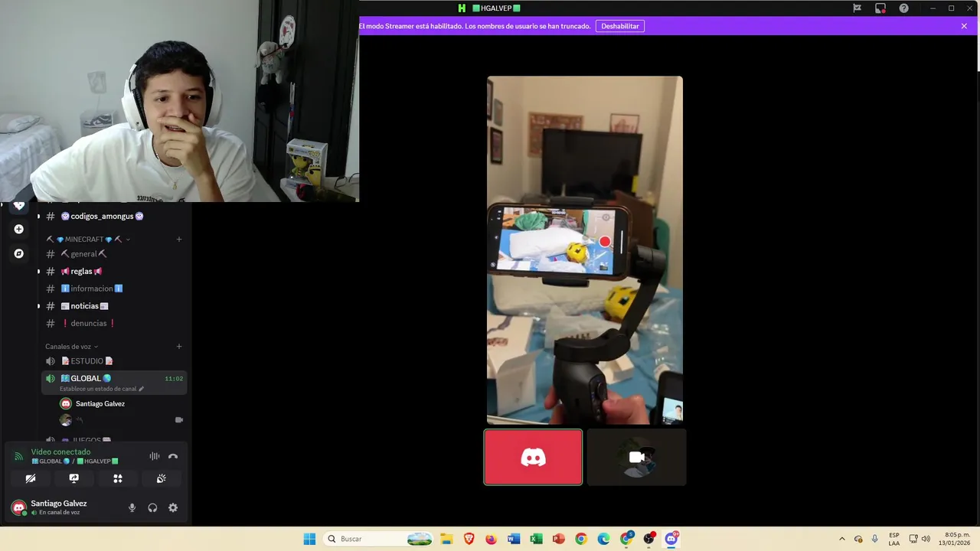Switch to Discord from the taskbar
Screen dimensions: 980x551
[671, 539]
